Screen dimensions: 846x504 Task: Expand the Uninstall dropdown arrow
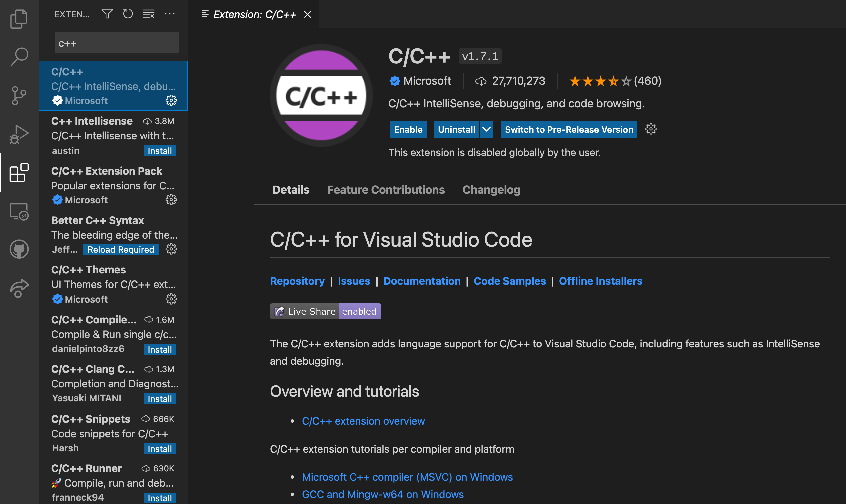[487, 129]
